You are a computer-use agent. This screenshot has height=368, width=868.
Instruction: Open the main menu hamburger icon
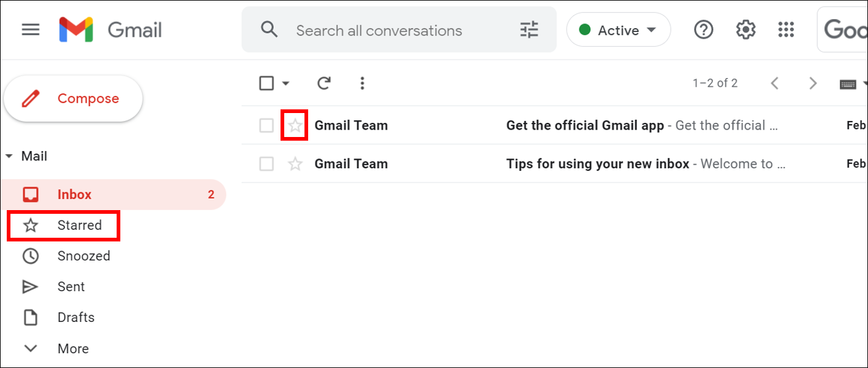coord(31,29)
